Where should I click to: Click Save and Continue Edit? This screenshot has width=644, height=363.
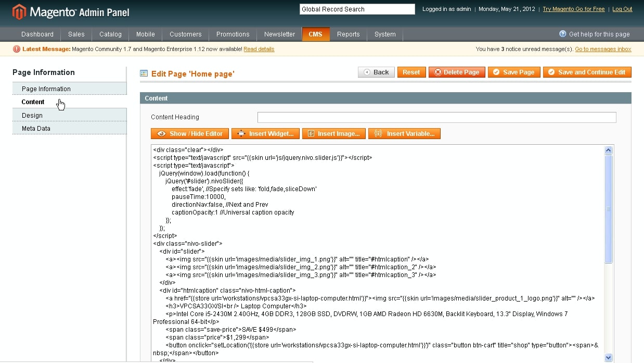point(587,72)
